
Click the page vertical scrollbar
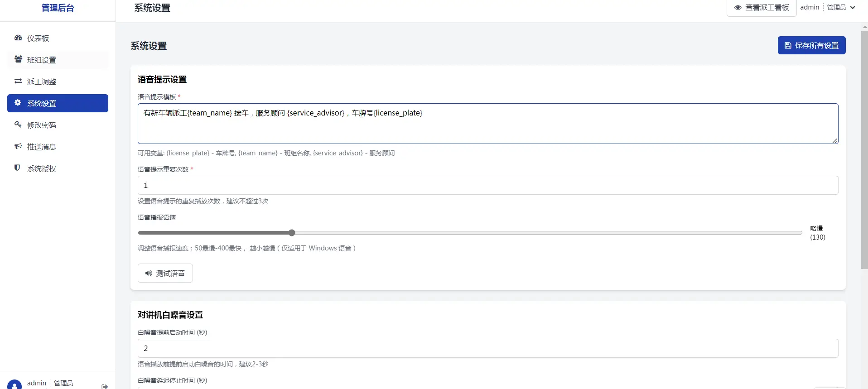[864, 149]
